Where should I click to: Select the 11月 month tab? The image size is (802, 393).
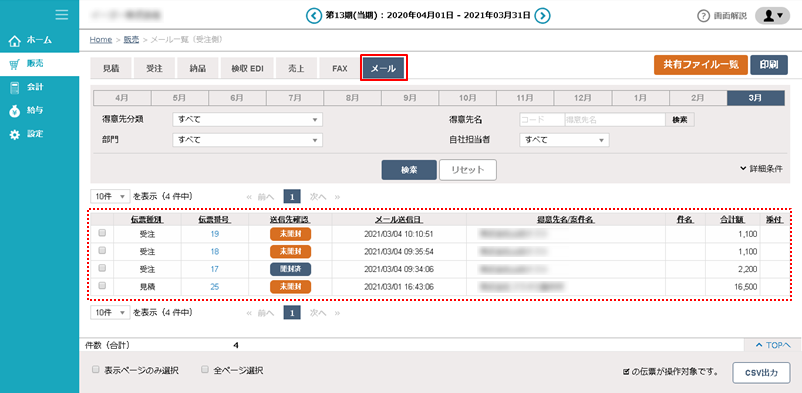tap(525, 98)
